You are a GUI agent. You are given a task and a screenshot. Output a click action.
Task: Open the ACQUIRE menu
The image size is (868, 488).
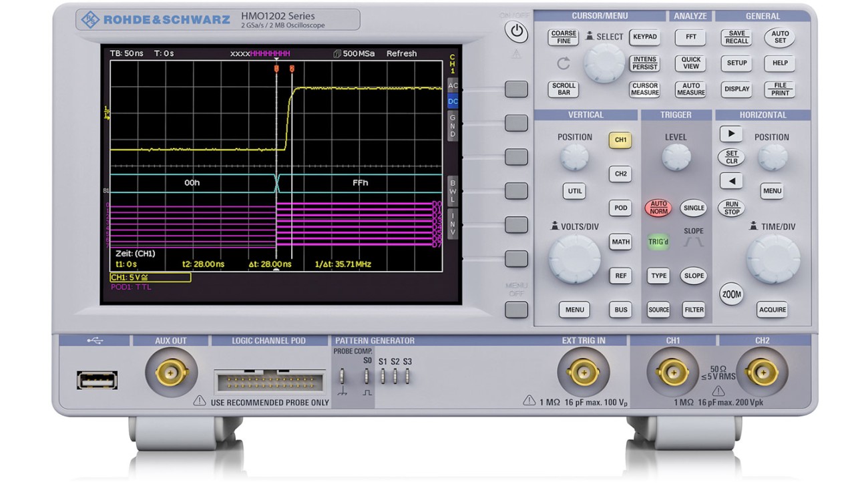[x=773, y=310]
